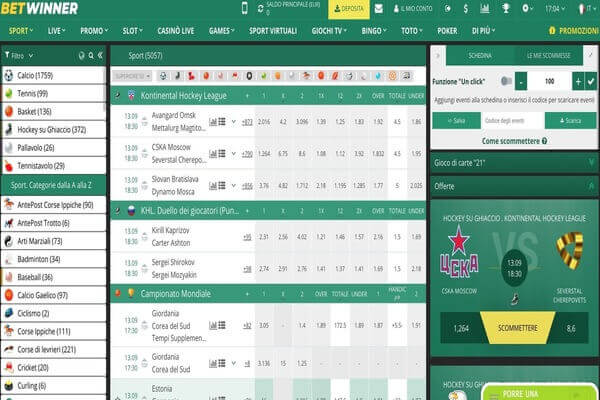Open POKER menu item
Viewport: 600px width, 400px height.
click(447, 31)
